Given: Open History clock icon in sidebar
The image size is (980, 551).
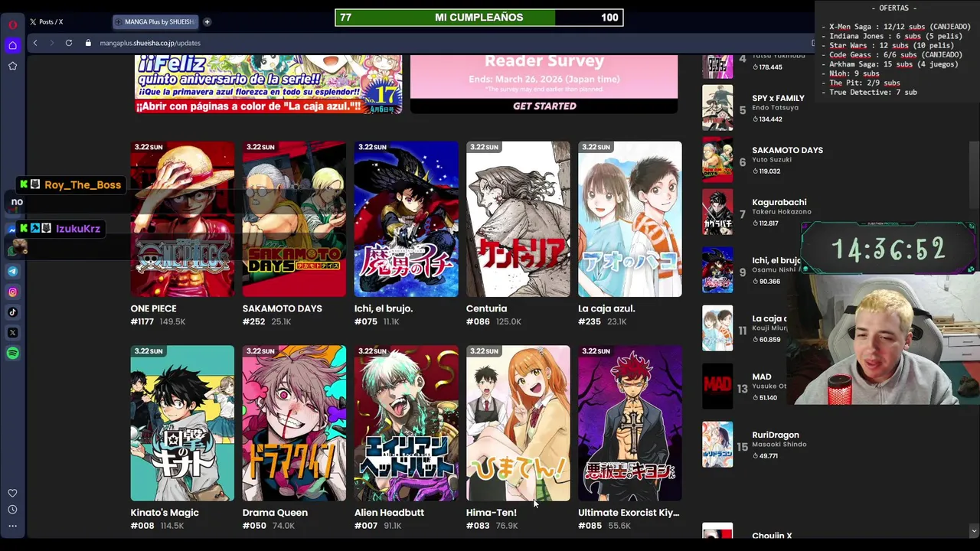Looking at the screenshot, I should click(x=12, y=510).
